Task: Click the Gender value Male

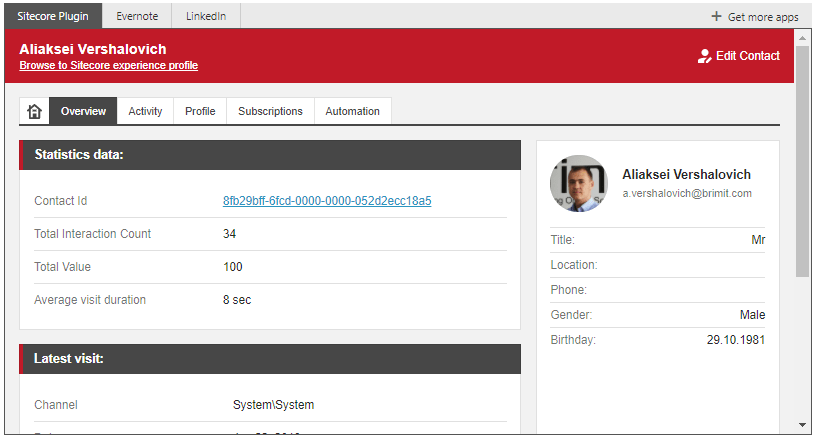Action: point(753,315)
